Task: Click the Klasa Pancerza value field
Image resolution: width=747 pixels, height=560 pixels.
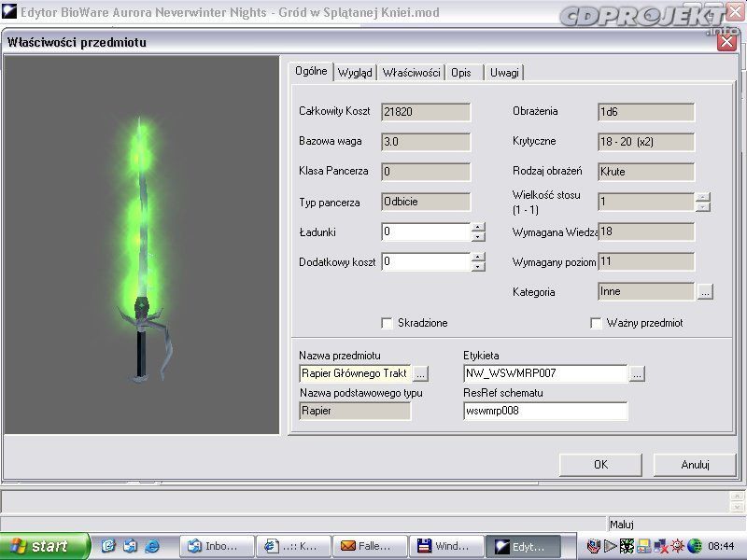Action: pos(426,172)
